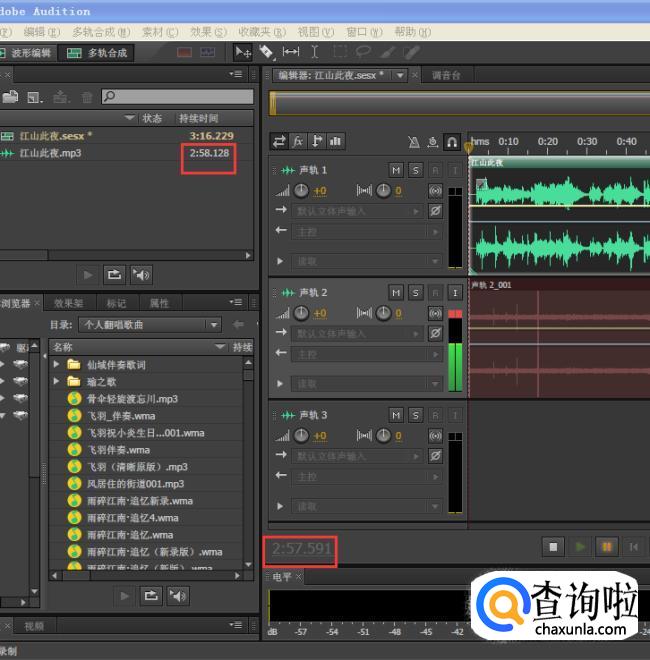
Task: Toggle input monitoring I on 声轨 2
Action: tap(454, 292)
